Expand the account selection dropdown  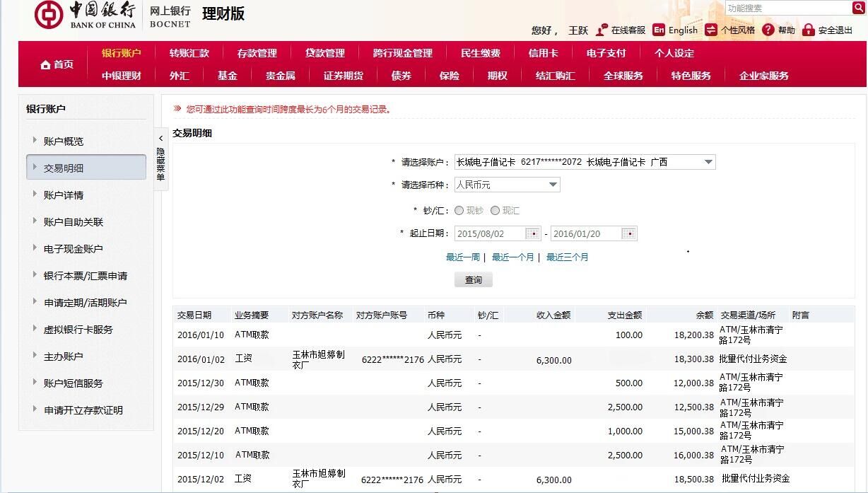[708, 162]
